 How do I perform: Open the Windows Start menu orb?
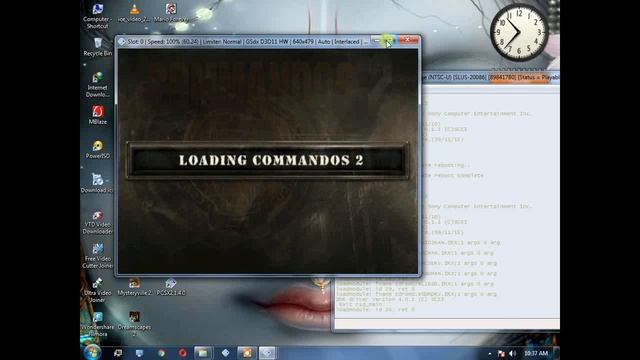pyautogui.click(x=92, y=352)
